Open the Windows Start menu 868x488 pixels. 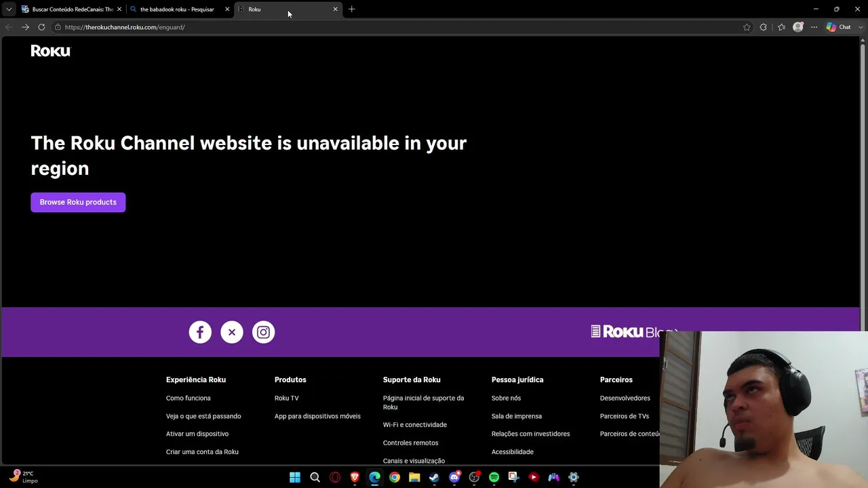(x=295, y=477)
